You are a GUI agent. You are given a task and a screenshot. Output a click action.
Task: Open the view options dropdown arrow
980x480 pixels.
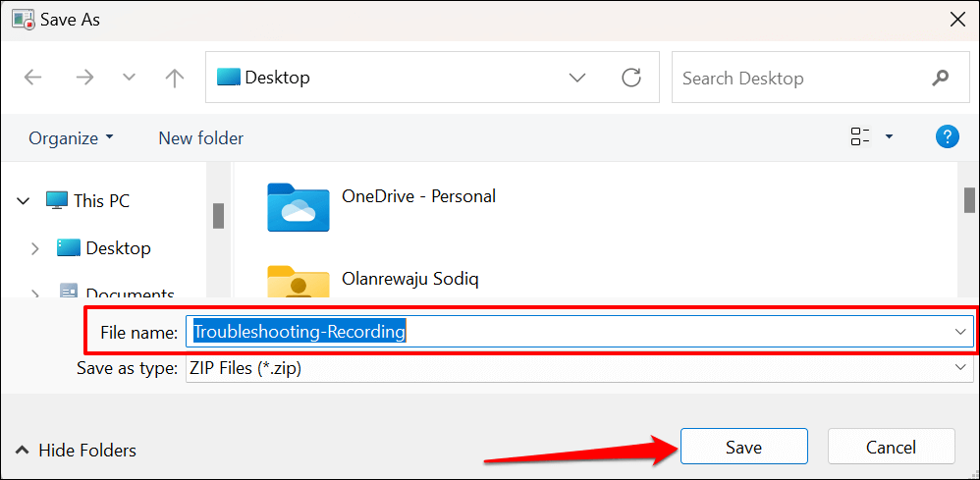[x=889, y=137]
